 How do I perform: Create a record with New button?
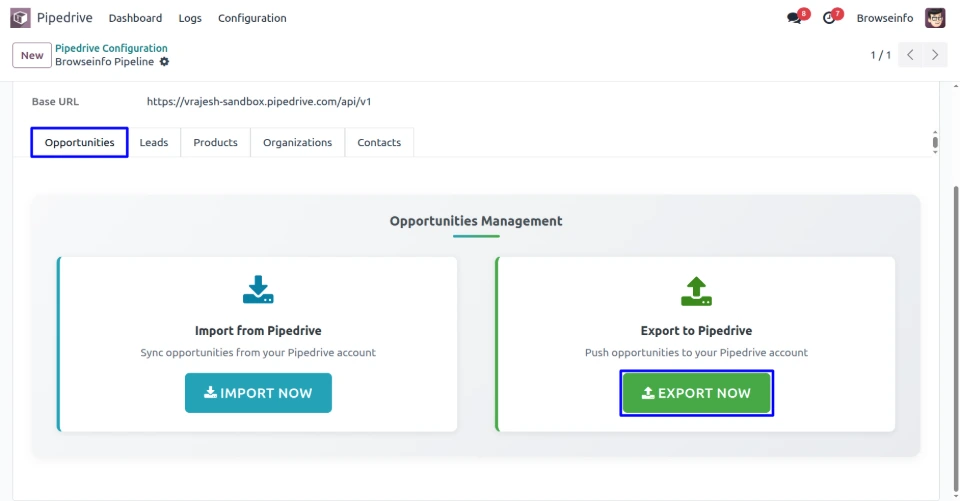pos(32,56)
